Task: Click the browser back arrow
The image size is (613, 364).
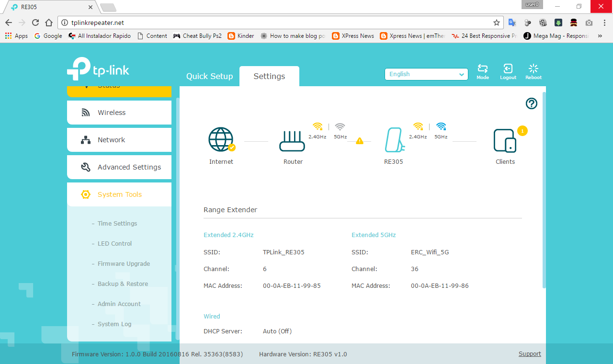Action: click(x=9, y=23)
